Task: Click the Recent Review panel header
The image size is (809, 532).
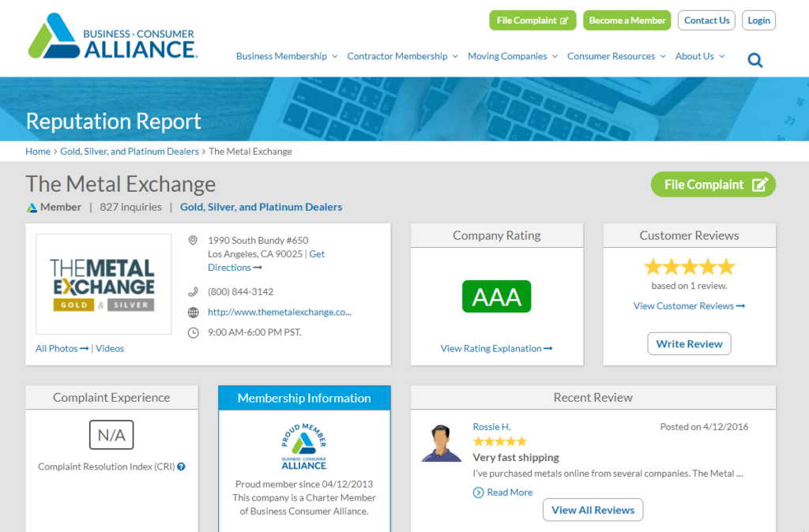Action: pyautogui.click(x=593, y=398)
